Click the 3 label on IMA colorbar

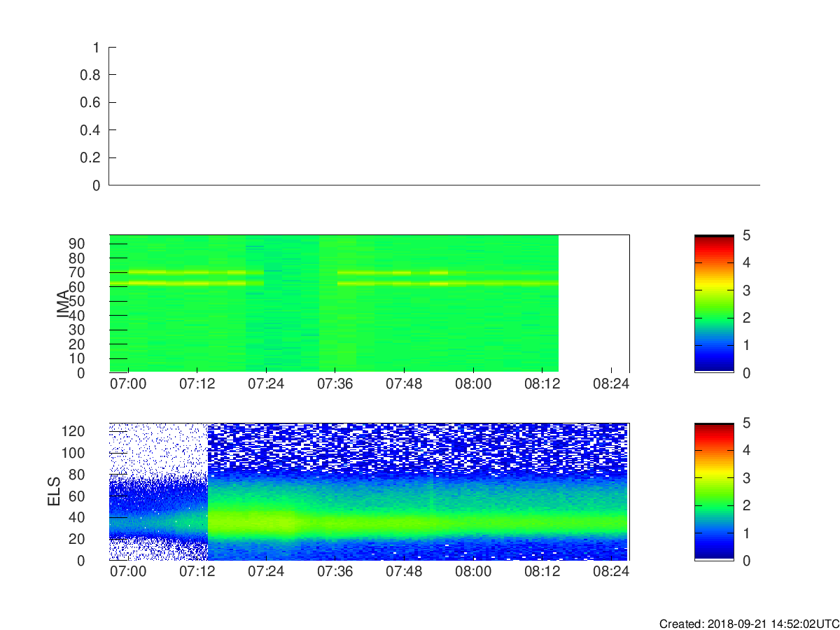746,290
